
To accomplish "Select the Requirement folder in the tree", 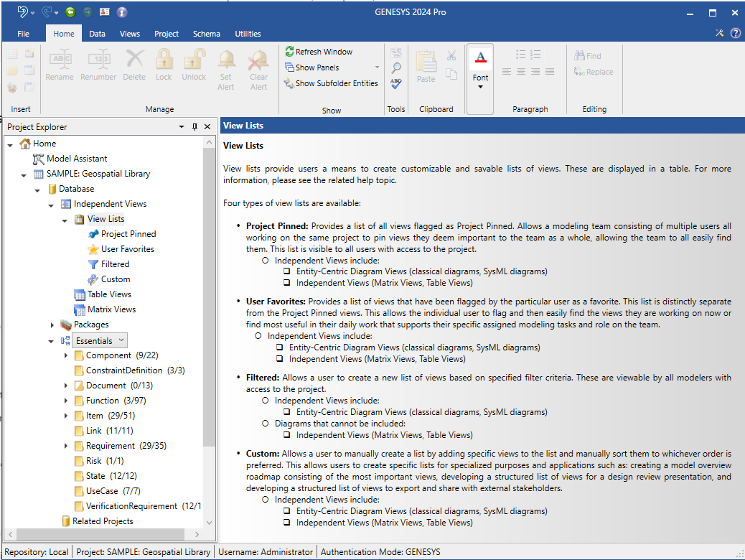I will point(111,445).
